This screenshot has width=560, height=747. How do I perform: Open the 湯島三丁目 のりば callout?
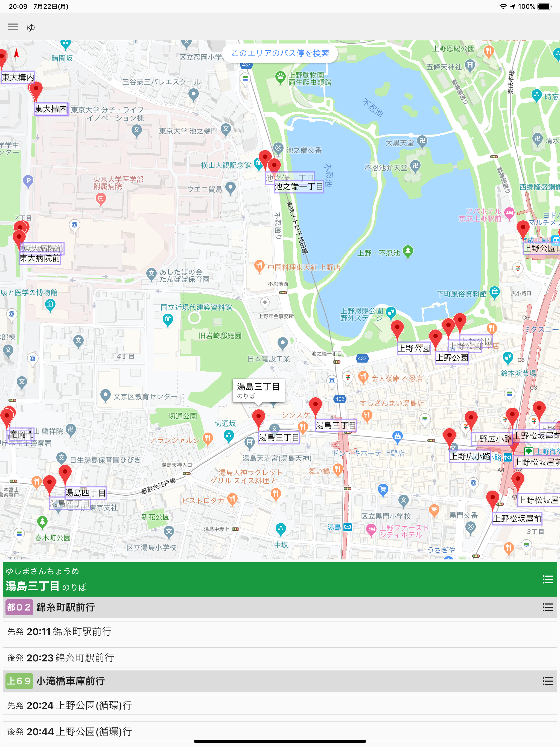coord(258,390)
